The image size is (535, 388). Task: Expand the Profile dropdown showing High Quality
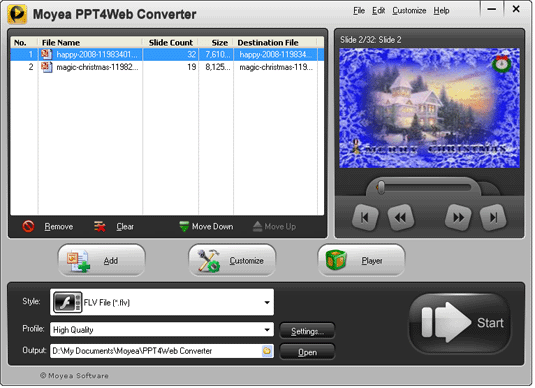(x=267, y=330)
